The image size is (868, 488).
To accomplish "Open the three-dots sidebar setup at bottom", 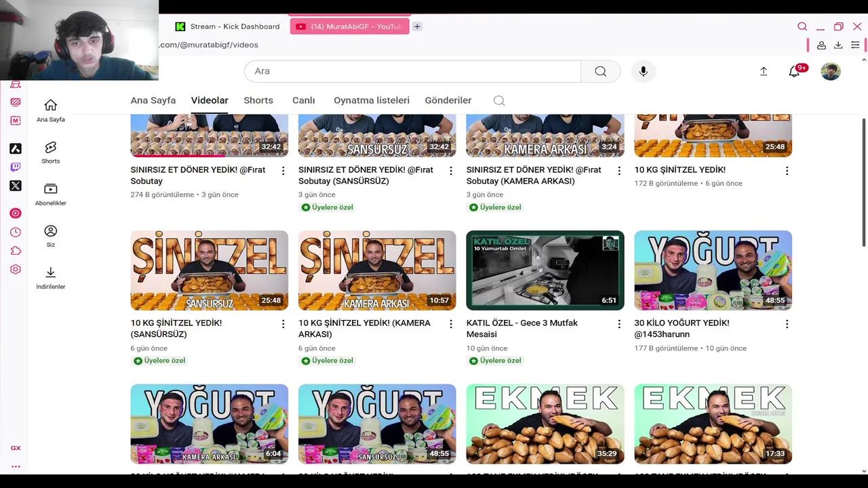I will click(16, 466).
